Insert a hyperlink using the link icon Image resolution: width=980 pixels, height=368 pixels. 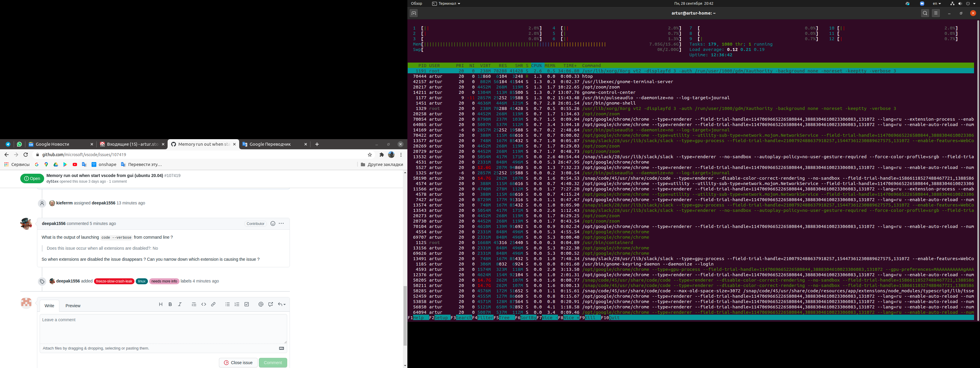pos(213,304)
